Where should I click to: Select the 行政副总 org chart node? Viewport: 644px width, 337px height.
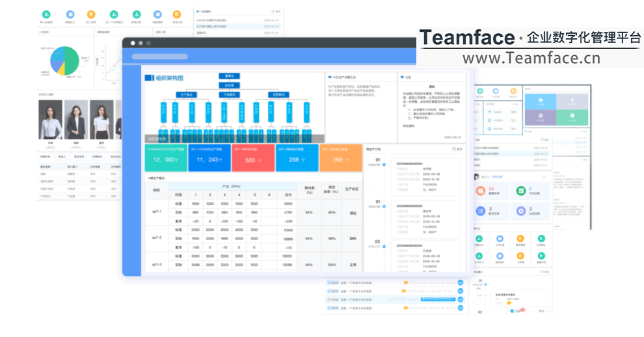(229, 94)
